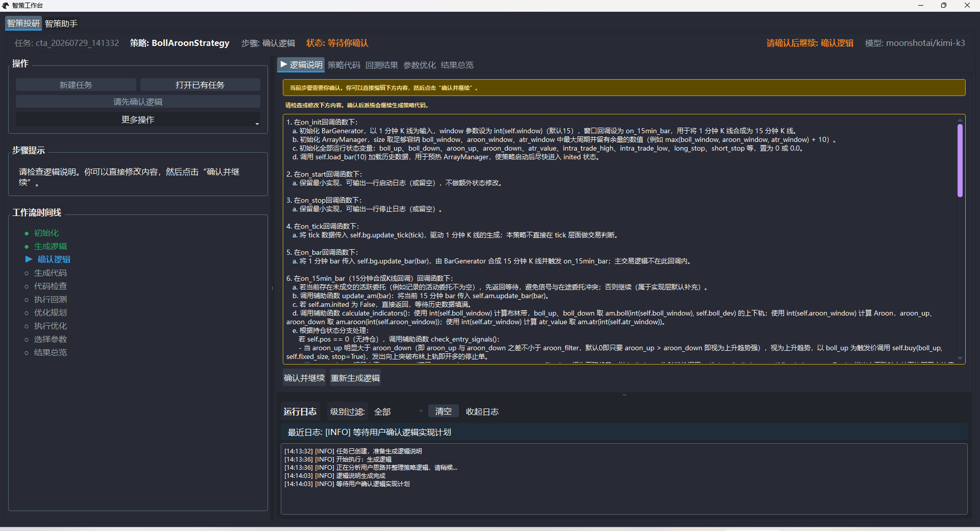Click the 确认并继续 button
Screen dimensions: 980x531
(x=304, y=378)
